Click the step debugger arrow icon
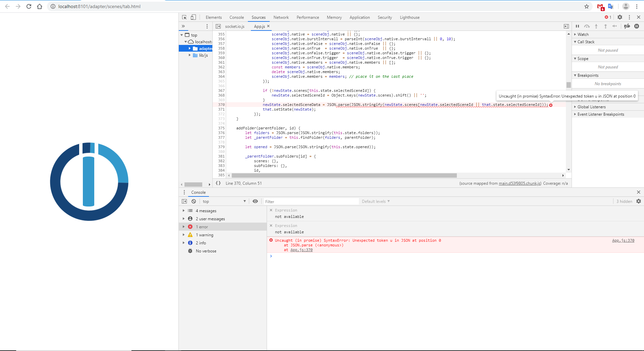The height and width of the screenshot is (351, 644). (614, 26)
